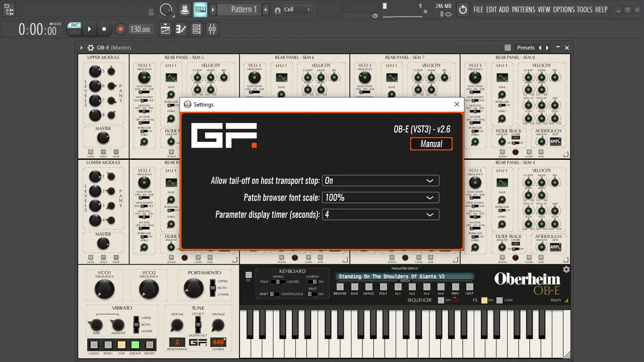
Task: Toggle the OFFSET pad
Action: 149,345
